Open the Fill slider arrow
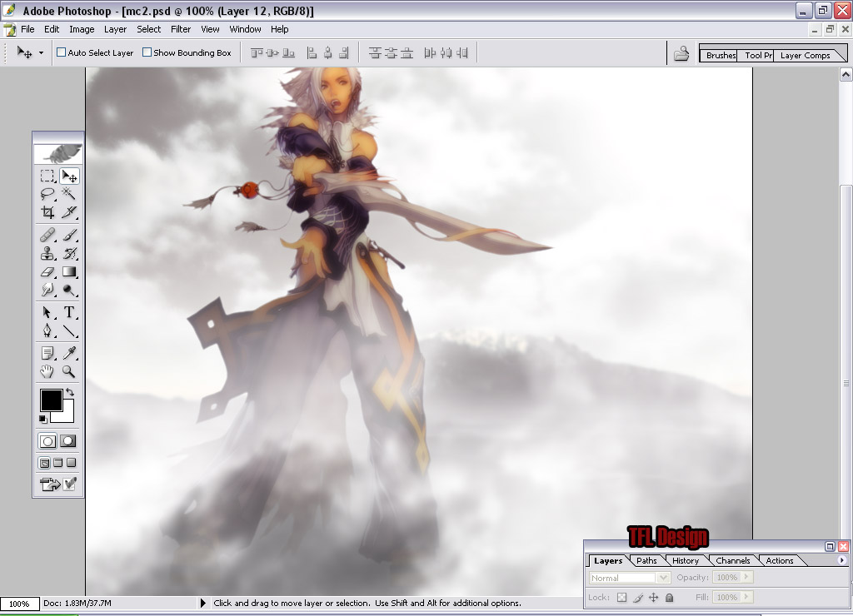Image resolution: width=853 pixels, height=616 pixels. tap(747, 597)
